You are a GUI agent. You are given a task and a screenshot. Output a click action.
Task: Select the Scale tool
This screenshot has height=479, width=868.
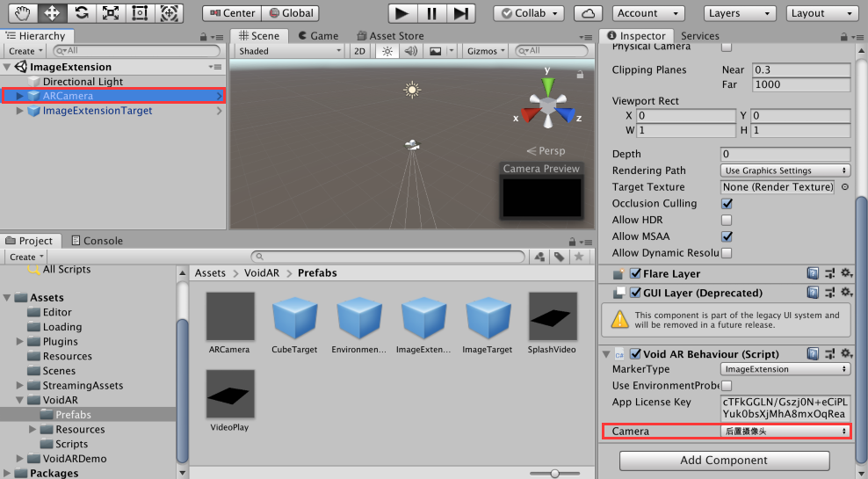click(110, 13)
